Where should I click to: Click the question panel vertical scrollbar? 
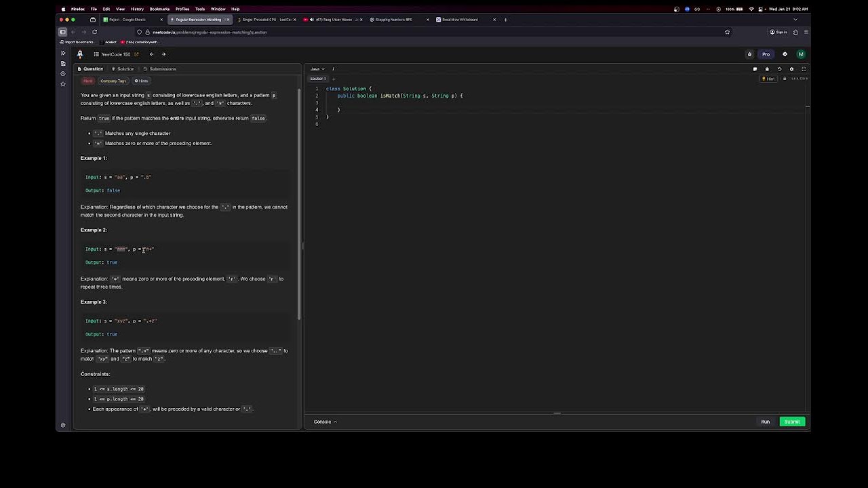coord(299,203)
